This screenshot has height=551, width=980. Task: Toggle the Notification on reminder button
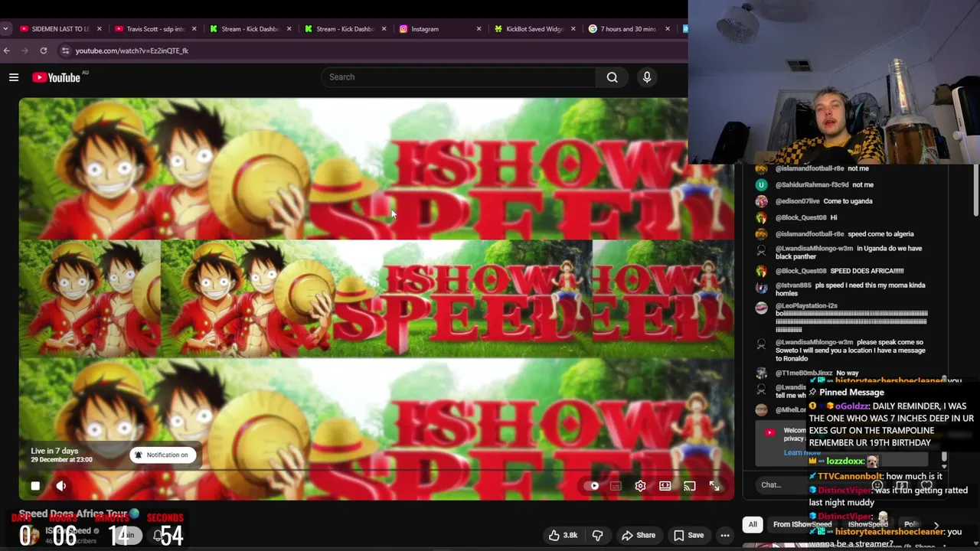click(162, 455)
